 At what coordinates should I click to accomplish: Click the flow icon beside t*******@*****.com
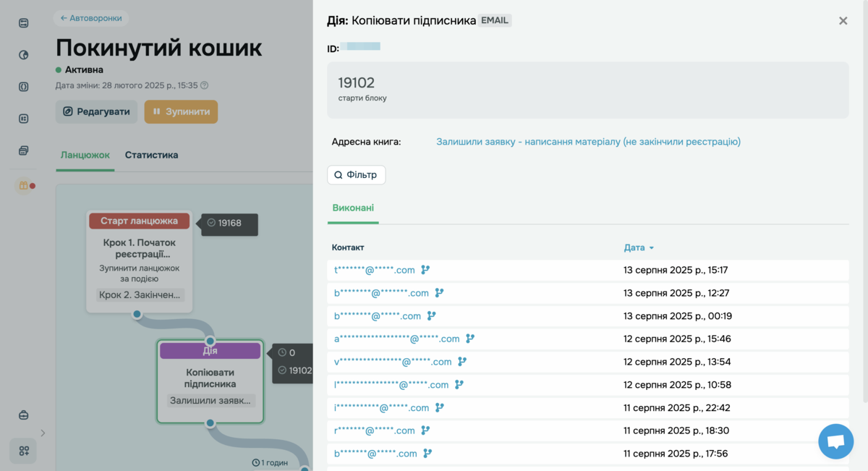(425, 270)
